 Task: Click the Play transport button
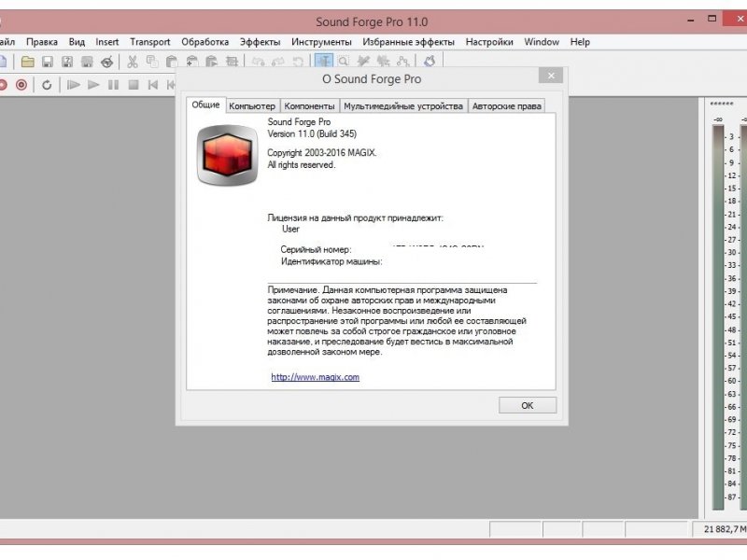93,85
